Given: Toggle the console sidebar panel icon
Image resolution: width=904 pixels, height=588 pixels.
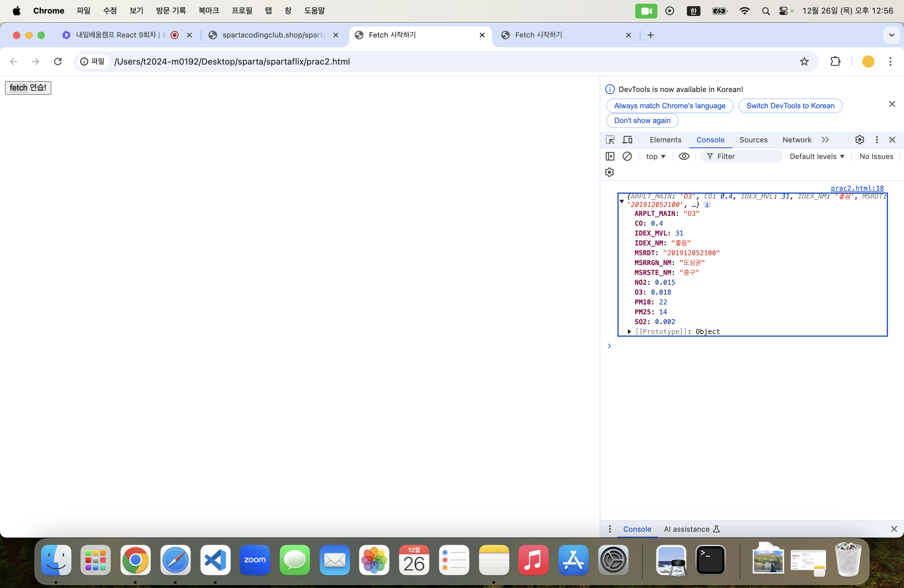Looking at the screenshot, I should [x=610, y=157].
